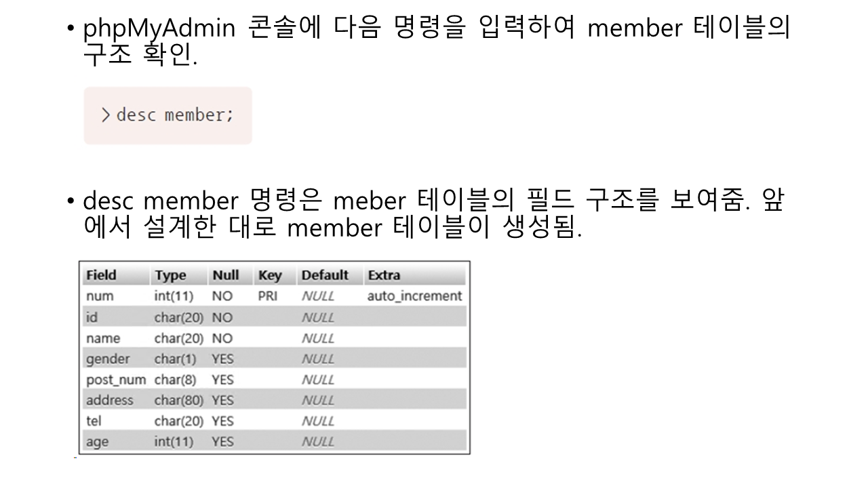Click the auto_increment value in Extra column
This screenshot has height=488, width=868.
pos(414,296)
